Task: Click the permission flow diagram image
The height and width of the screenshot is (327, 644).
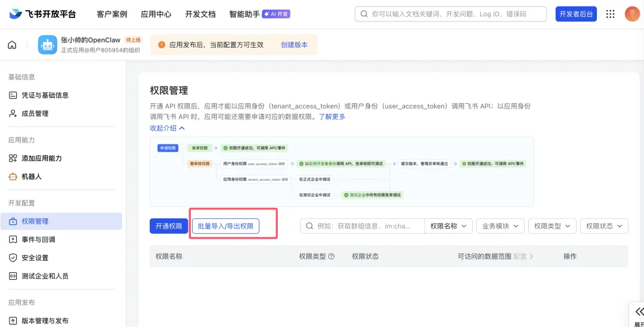Action: coord(342,171)
